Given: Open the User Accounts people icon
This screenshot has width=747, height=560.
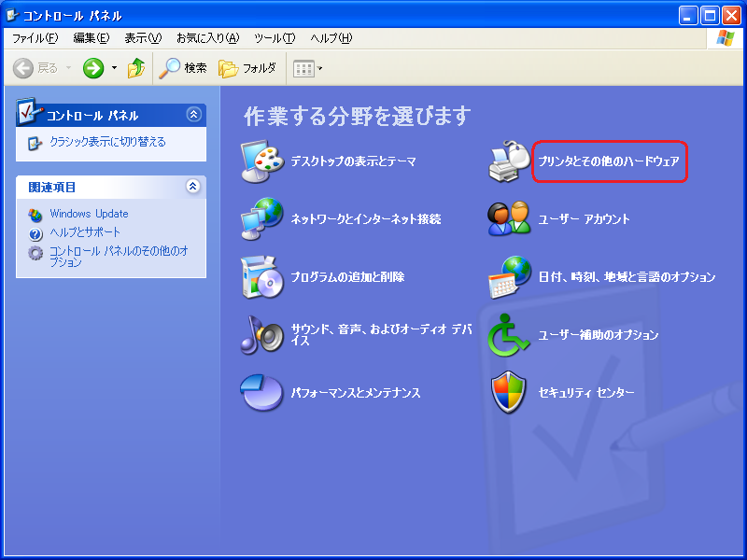Looking at the screenshot, I should pos(509,219).
